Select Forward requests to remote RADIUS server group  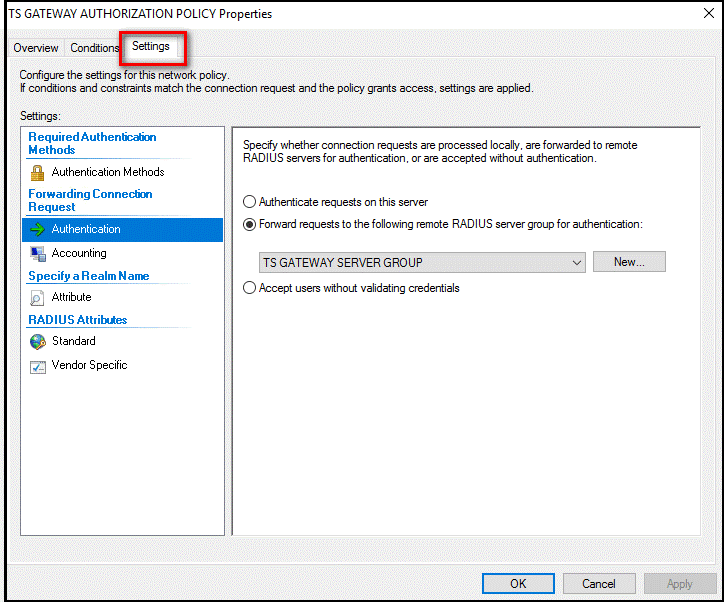tap(249, 224)
